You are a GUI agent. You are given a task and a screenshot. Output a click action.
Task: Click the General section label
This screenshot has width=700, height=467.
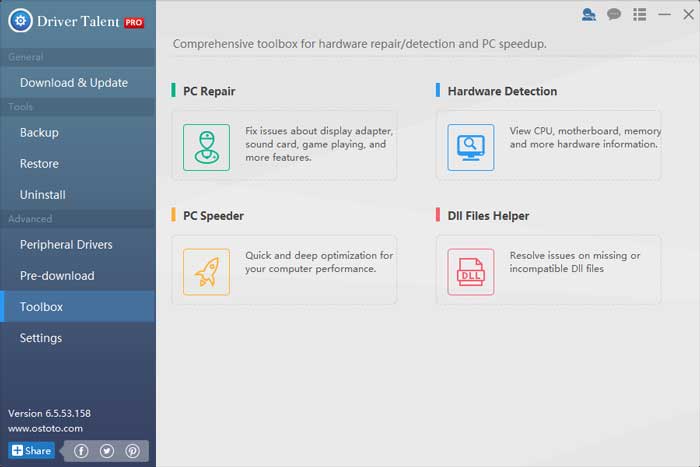point(25,57)
